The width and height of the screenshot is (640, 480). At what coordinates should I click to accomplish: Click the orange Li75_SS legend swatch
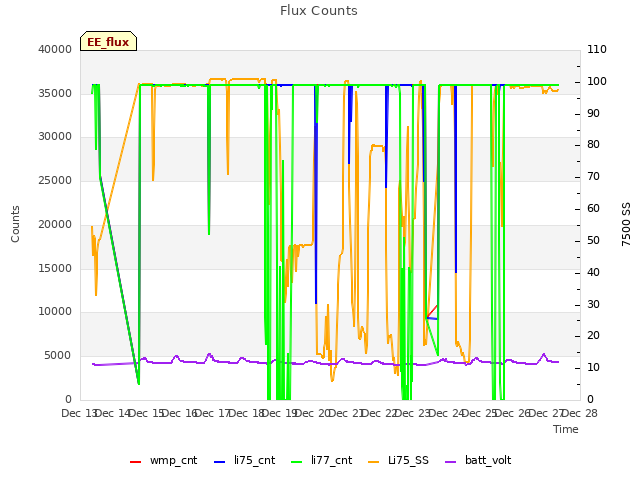click(x=373, y=462)
